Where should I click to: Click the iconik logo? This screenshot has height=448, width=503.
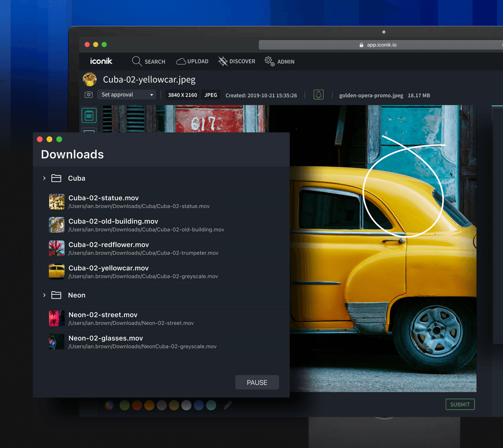pyautogui.click(x=101, y=61)
